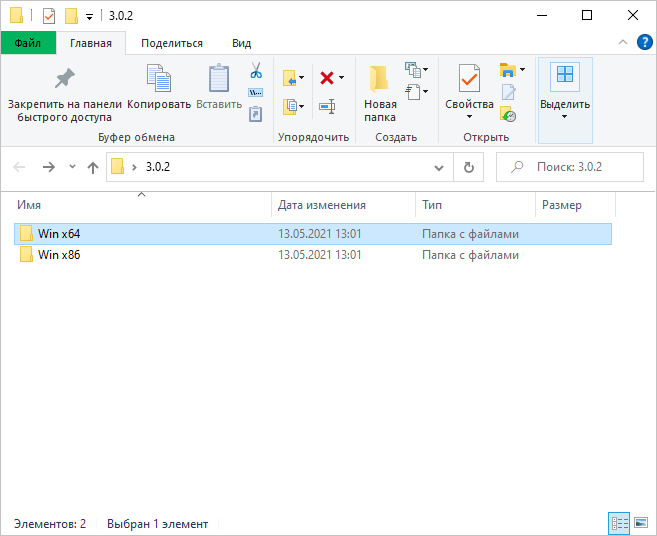Sort by Тип column header
657x536 pixels.
coord(475,205)
